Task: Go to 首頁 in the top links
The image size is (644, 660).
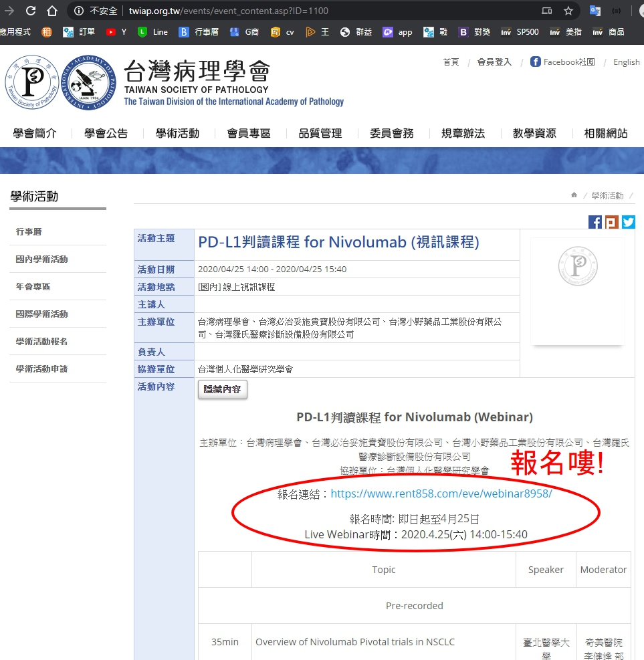Action: click(x=451, y=62)
